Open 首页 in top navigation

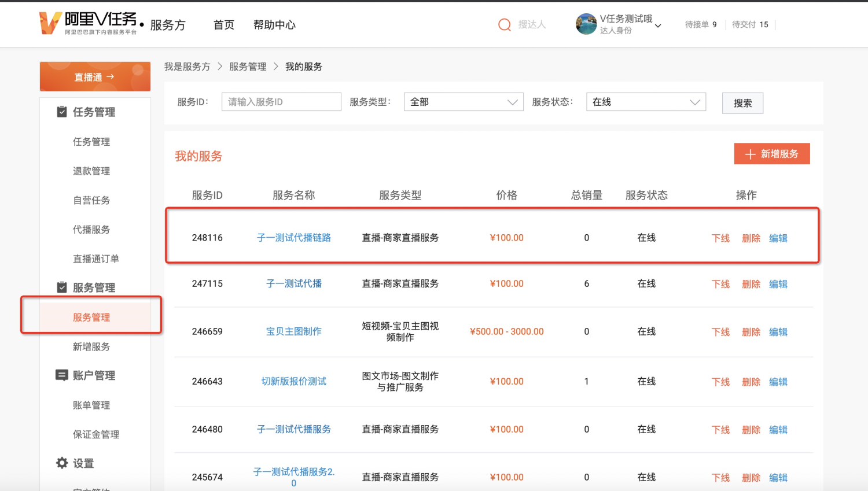pyautogui.click(x=224, y=25)
